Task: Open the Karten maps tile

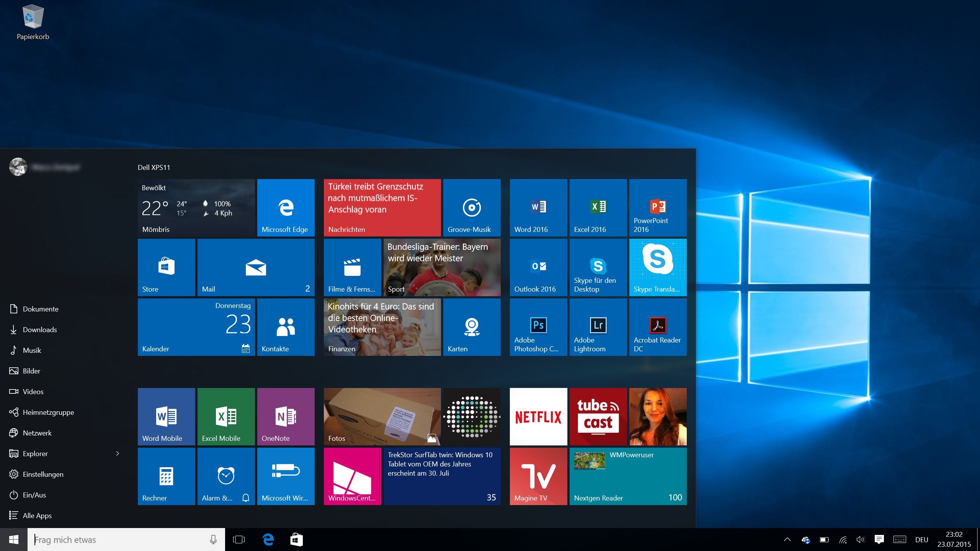Action: point(472,327)
